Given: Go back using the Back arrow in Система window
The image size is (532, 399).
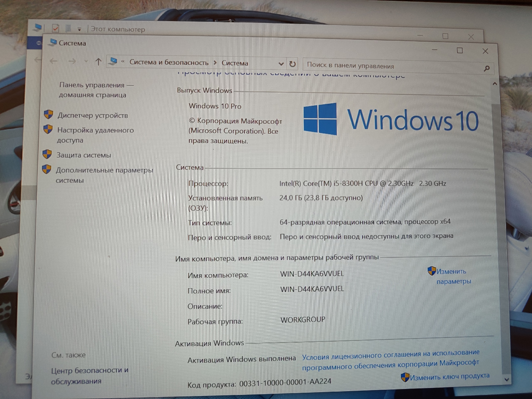Looking at the screenshot, I should pyautogui.click(x=53, y=61).
